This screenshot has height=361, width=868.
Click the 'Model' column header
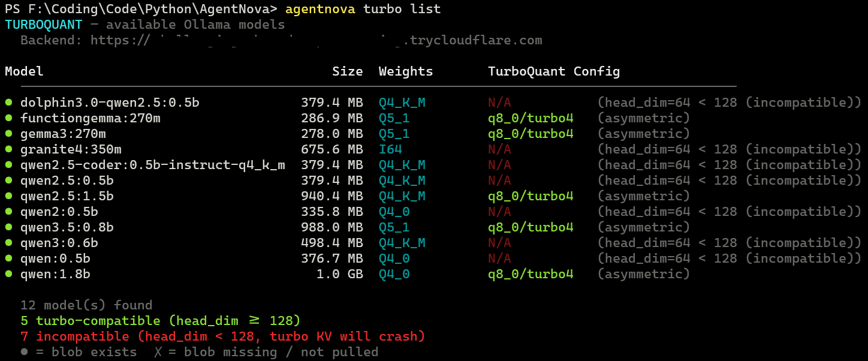(24, 71)
